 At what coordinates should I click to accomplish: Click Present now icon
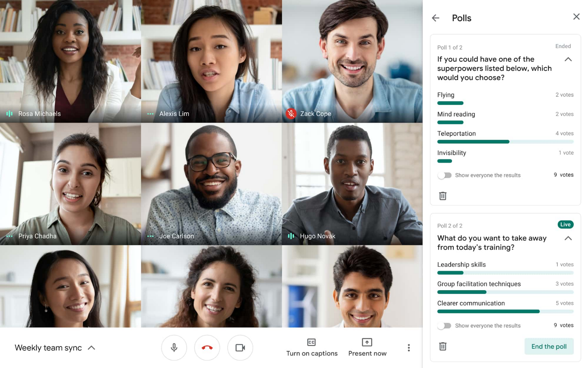click(x=367, y=342)
